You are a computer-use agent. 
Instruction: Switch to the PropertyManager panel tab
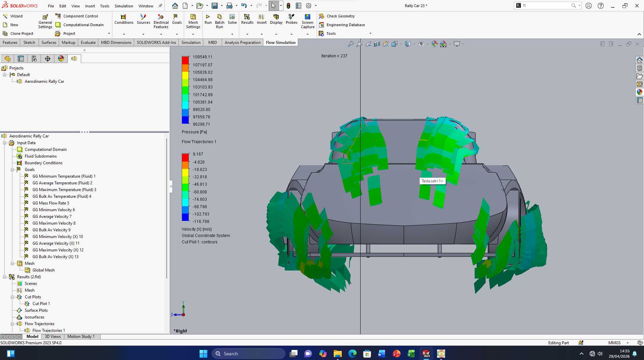[21, 59]
